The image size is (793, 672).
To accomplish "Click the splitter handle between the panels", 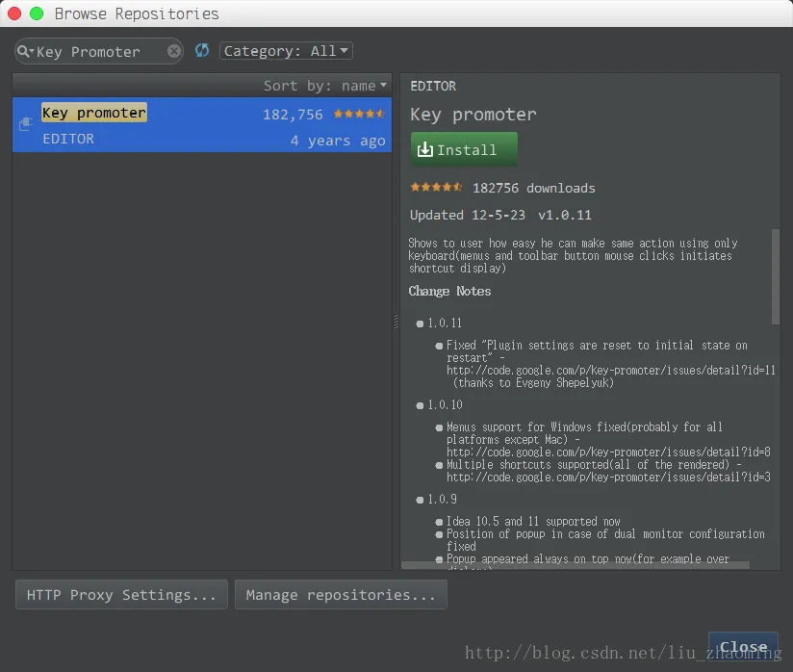I will [x=396, y=323].
